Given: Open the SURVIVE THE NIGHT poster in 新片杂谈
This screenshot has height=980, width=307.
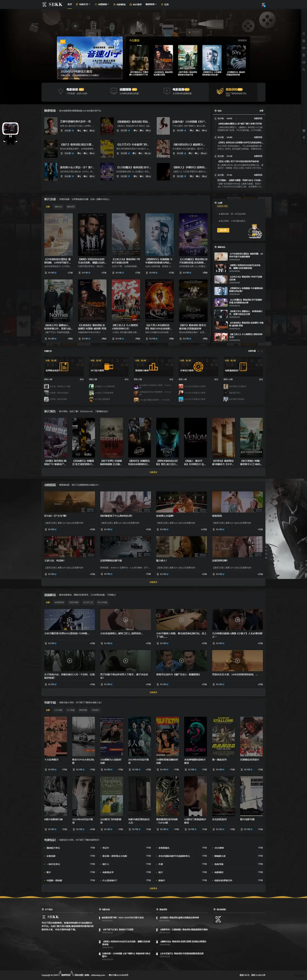Looking at the screenshot, I should click(92, 301).
